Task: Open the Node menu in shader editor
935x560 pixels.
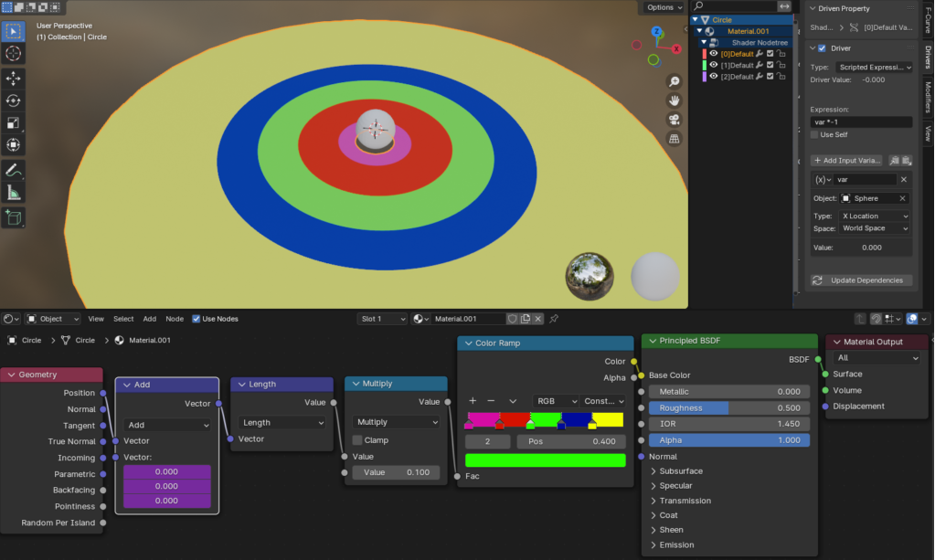Action: (x=175, y=319)
